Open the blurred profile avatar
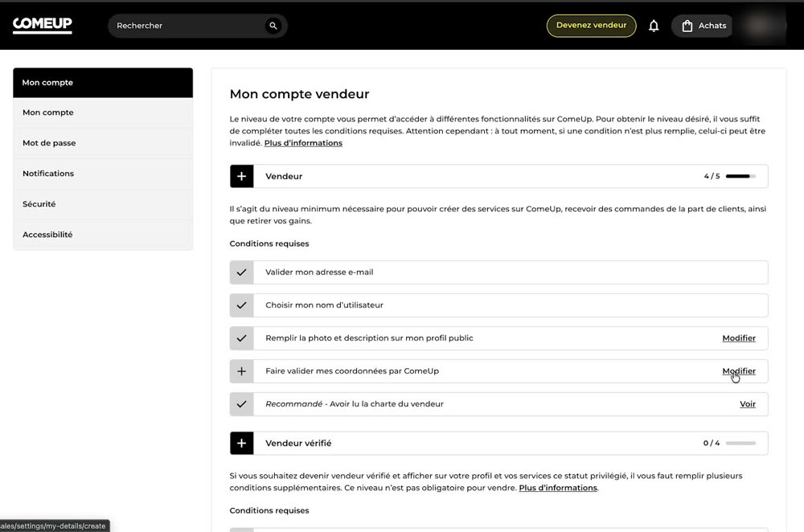 click(761, 26)
